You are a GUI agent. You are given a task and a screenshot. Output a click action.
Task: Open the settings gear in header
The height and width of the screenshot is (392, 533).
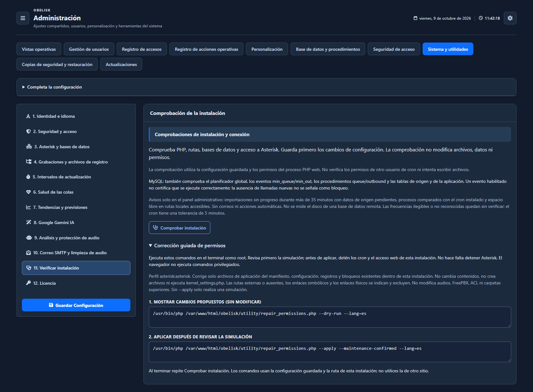(x=510, y=18)
